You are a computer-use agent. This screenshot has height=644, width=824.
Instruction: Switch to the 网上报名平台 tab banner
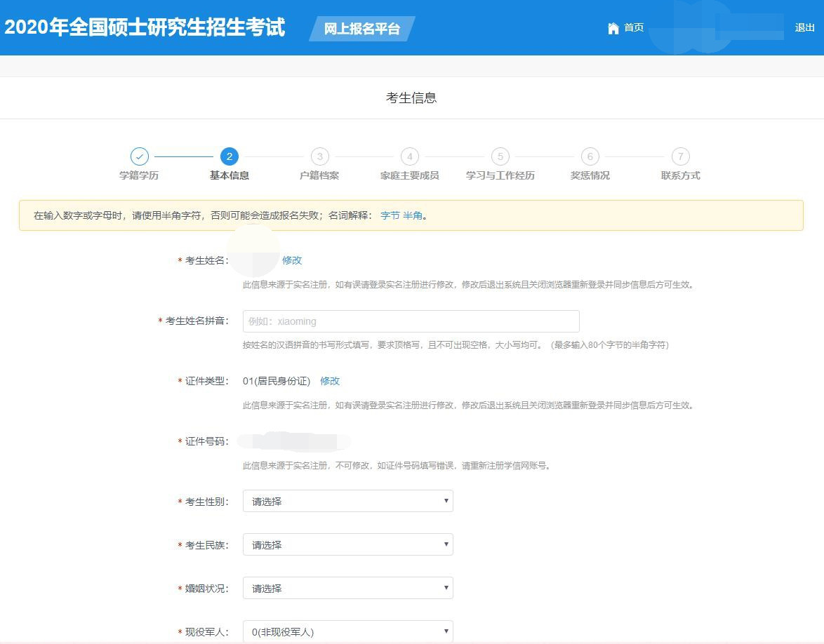[x=361, y=29]
